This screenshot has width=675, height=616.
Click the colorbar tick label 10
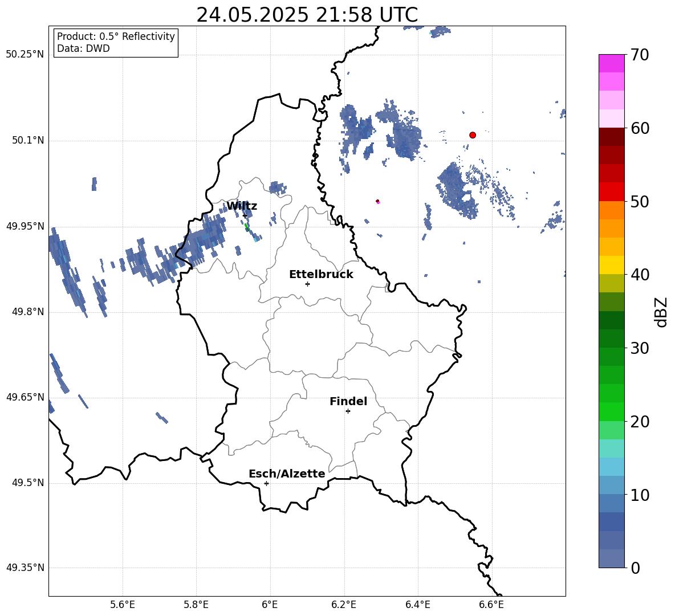[640, 495]
